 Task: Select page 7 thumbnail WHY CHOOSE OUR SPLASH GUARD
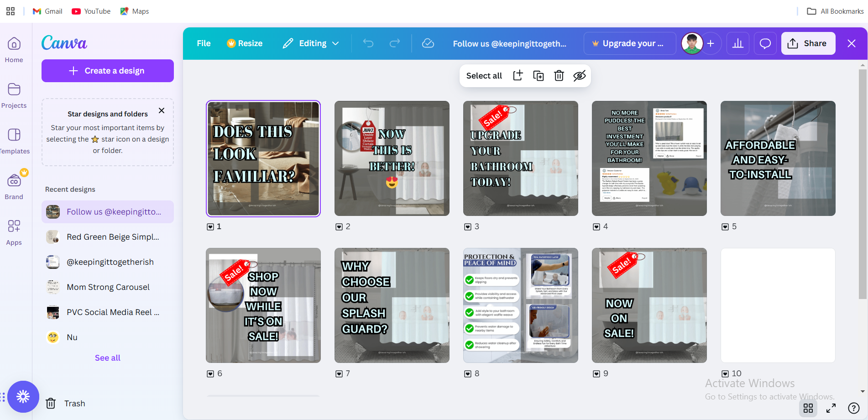point(392,305)
